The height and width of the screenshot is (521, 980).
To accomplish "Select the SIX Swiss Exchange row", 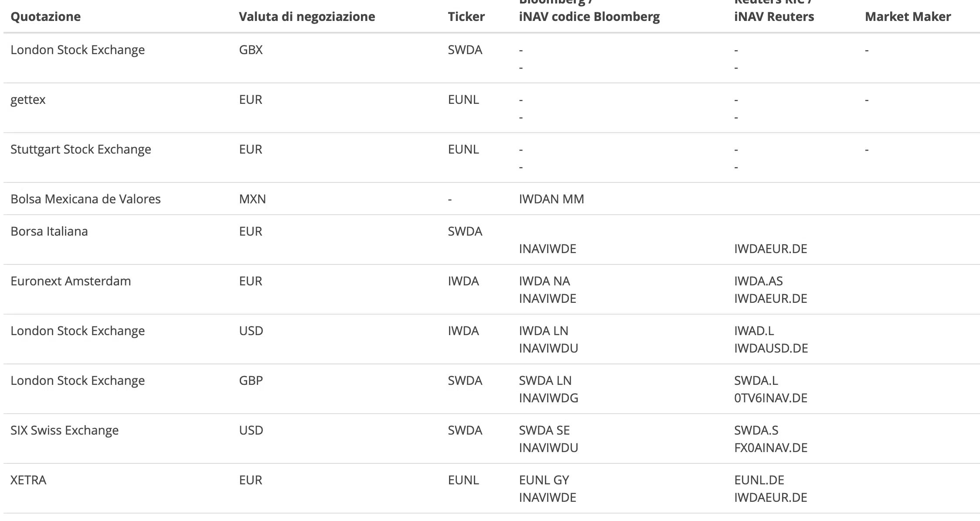I will (x=65, y=430).
